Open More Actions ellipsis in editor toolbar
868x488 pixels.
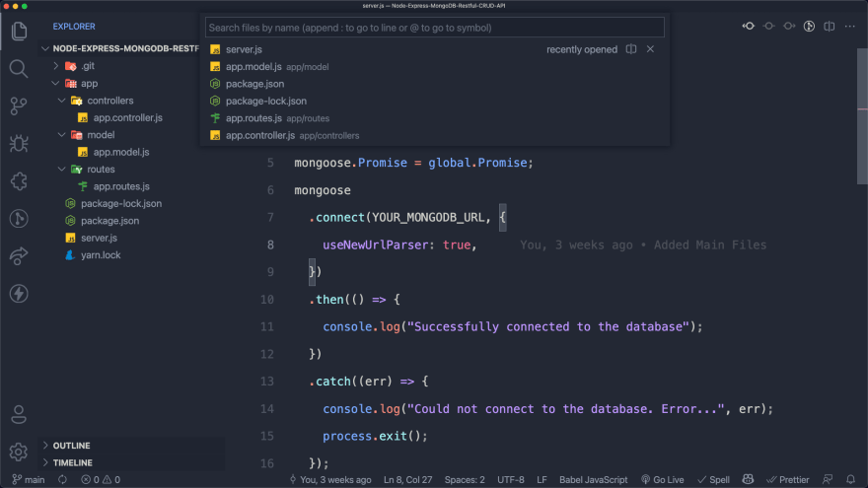(x=850, y=27)
